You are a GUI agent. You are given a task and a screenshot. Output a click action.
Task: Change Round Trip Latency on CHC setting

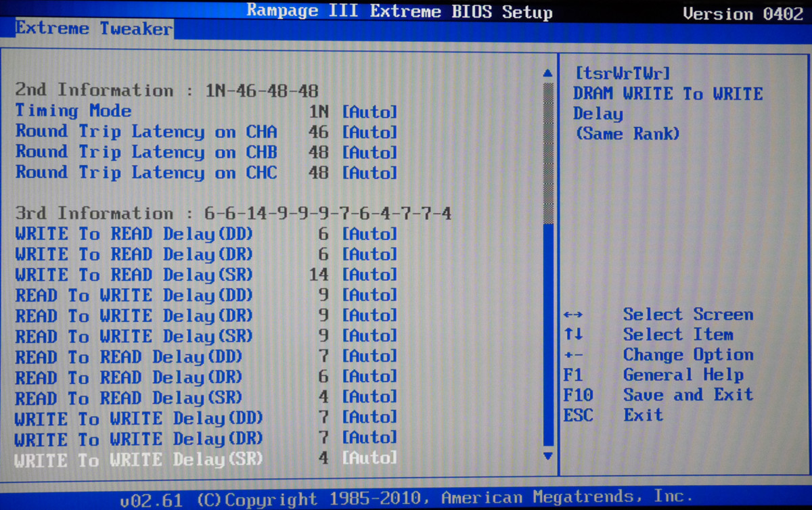(x=369, y=172)
